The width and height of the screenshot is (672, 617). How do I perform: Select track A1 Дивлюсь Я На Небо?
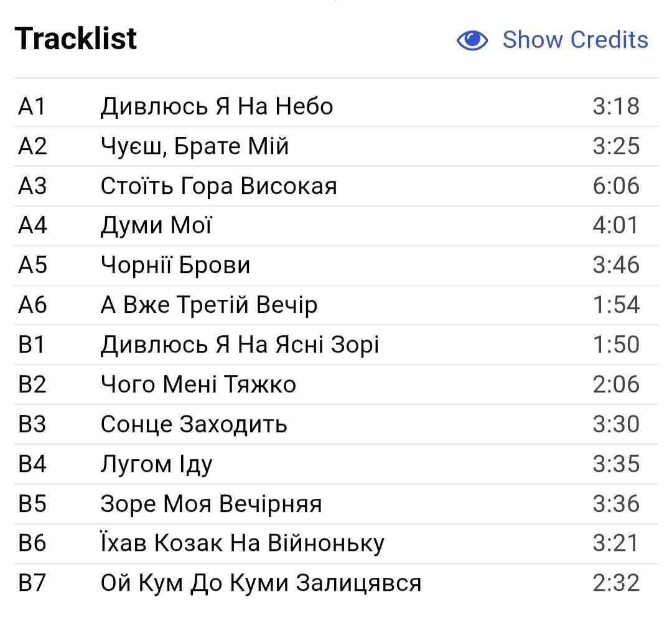click(x=336, y=106)
